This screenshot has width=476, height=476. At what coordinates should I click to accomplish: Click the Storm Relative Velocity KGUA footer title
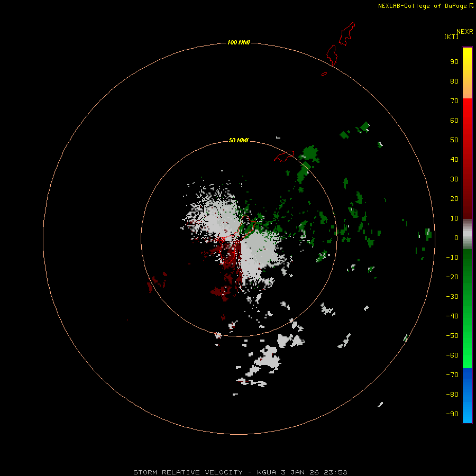(x=240, y=472)
